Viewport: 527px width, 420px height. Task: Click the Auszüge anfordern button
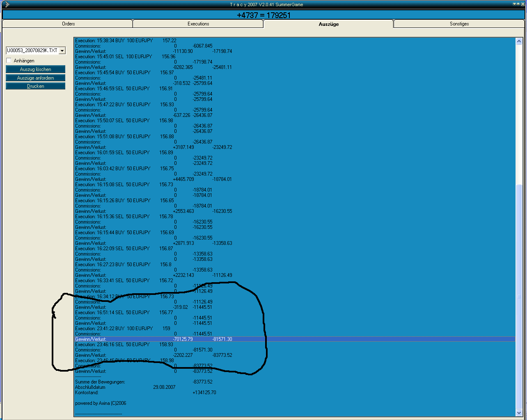coord(36,78)
